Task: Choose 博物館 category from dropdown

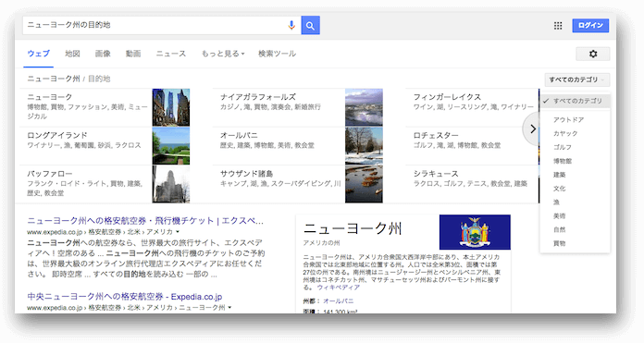Action: click(x=563, y=161)
